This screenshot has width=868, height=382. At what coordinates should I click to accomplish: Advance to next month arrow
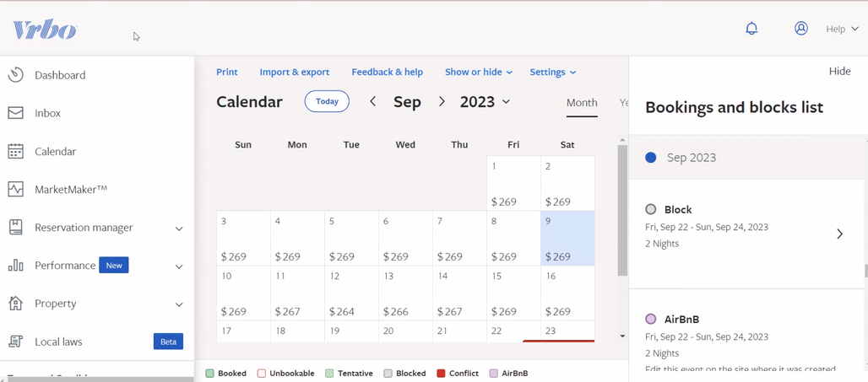pos(442,101)
